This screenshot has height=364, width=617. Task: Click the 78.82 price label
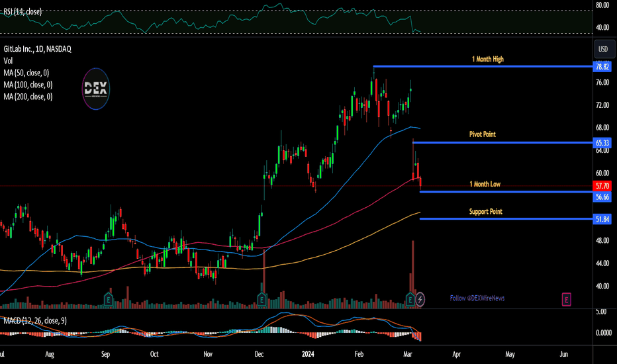(602, 66)
